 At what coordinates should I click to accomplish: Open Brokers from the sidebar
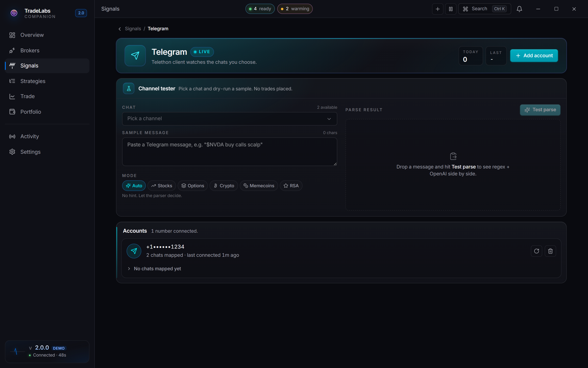coord(47,50)
